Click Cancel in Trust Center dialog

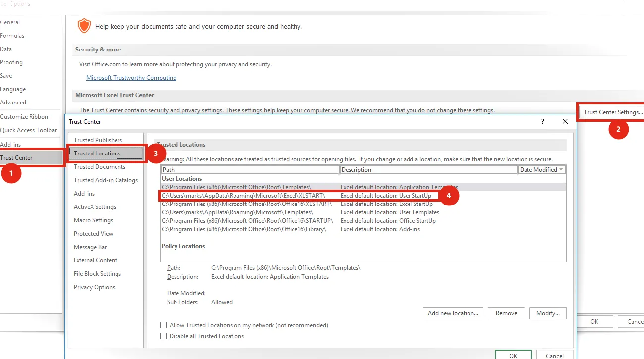click(x=554, y=355)
